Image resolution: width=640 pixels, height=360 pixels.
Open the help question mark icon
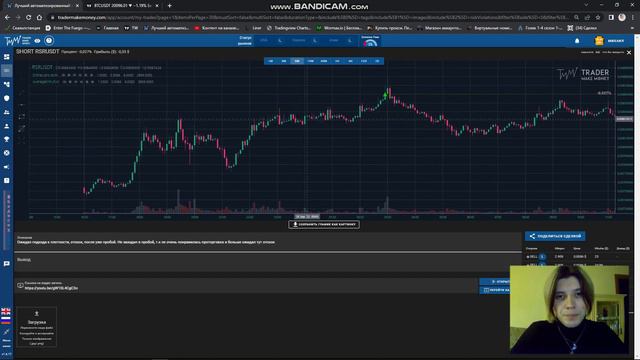[x=49, y=40]
